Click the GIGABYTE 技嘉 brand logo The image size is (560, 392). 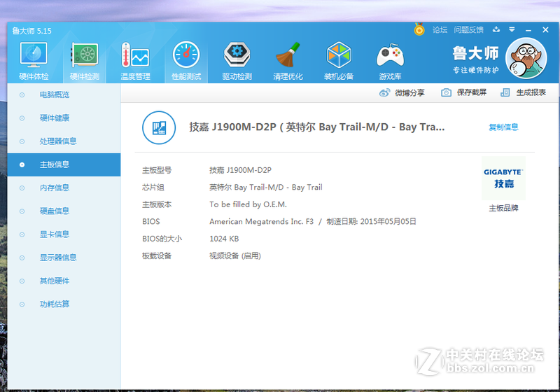pos(503,178)
